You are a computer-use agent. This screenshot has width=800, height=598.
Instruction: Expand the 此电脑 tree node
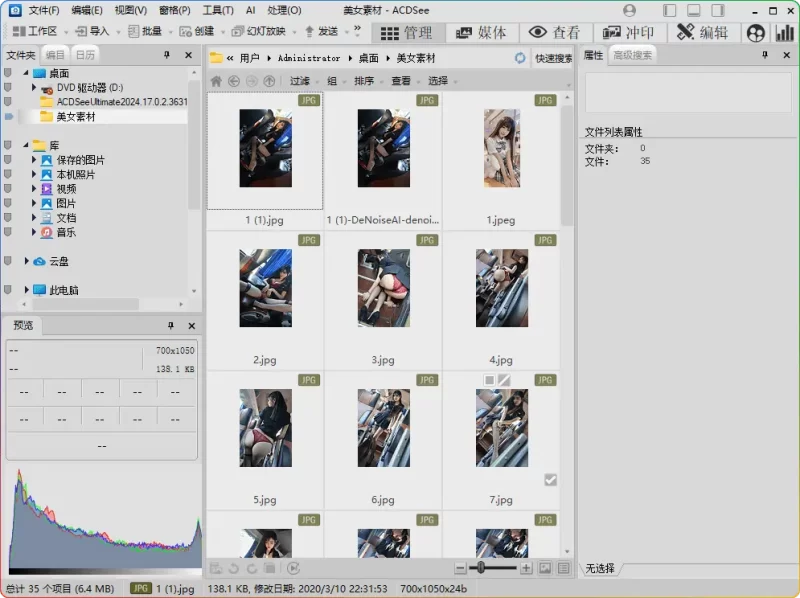click(x=27, y=290)
